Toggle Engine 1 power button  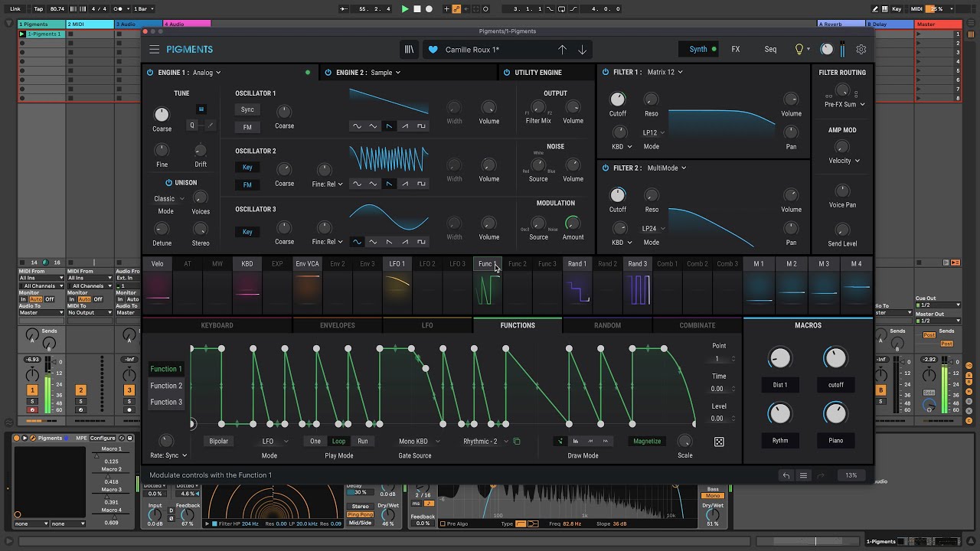[150, 73]
